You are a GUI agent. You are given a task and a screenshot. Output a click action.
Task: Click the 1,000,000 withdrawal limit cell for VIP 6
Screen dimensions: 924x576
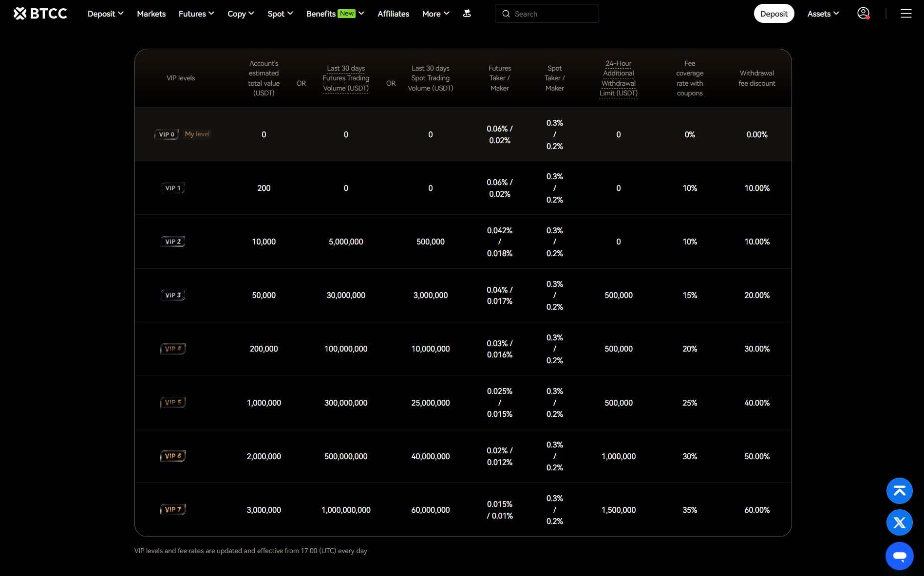click(x=619, y=456)
